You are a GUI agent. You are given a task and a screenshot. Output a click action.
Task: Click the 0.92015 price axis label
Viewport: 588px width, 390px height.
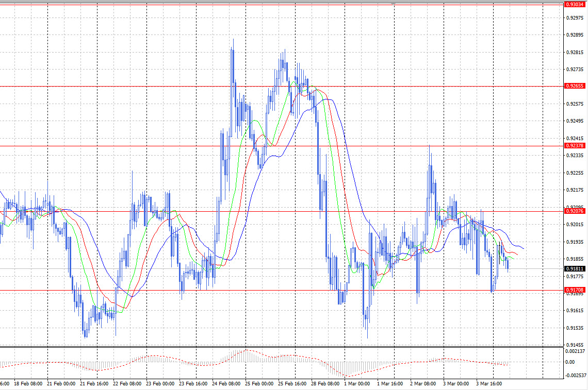575,225
